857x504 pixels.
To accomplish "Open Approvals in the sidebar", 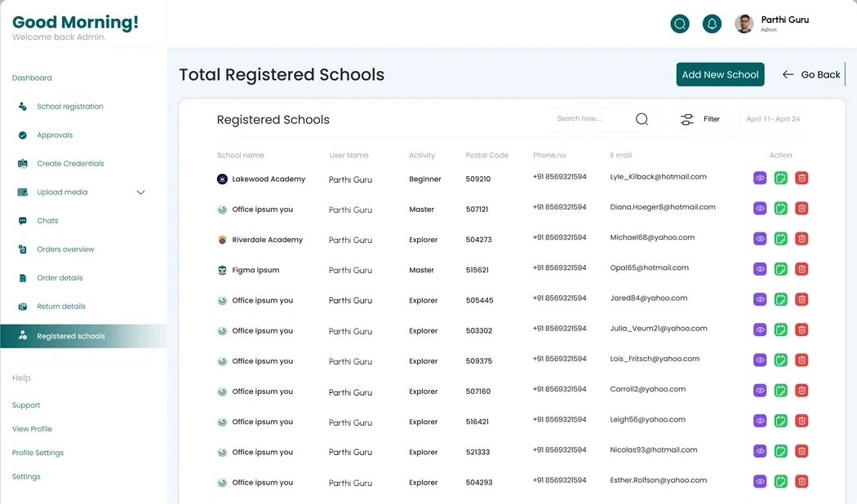I will point(55,135).
